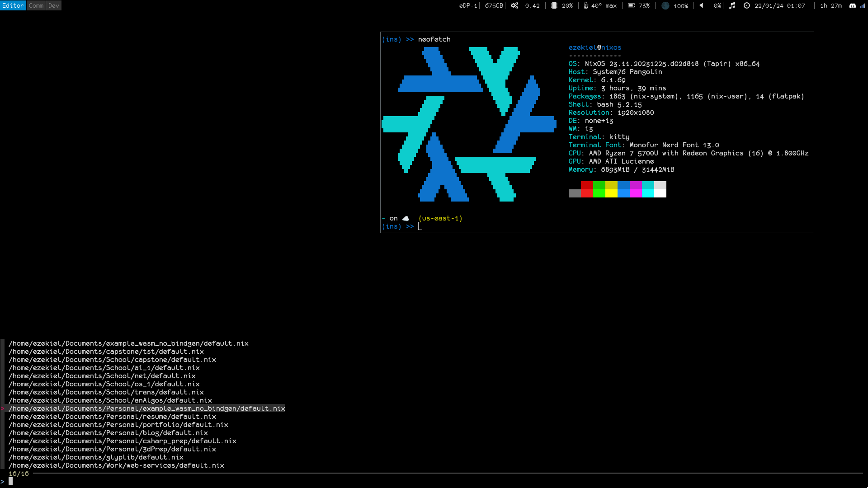The width and height of the screenshot is (868, 488).
Task: Click the NixOS snowflake logo in terminal
Action: coord(469,124)
